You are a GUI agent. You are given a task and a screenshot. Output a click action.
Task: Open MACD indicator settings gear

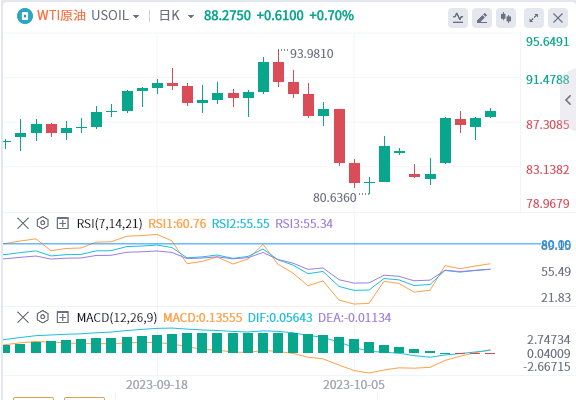tap(43, 317)
